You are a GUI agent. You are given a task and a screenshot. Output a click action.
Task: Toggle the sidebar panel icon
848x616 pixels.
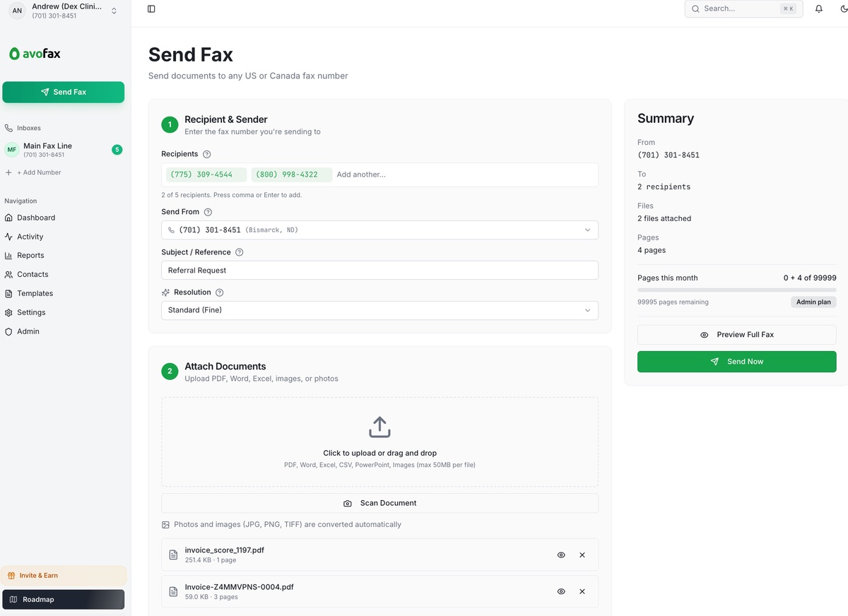pyautogui.click(x=151, y=9)
